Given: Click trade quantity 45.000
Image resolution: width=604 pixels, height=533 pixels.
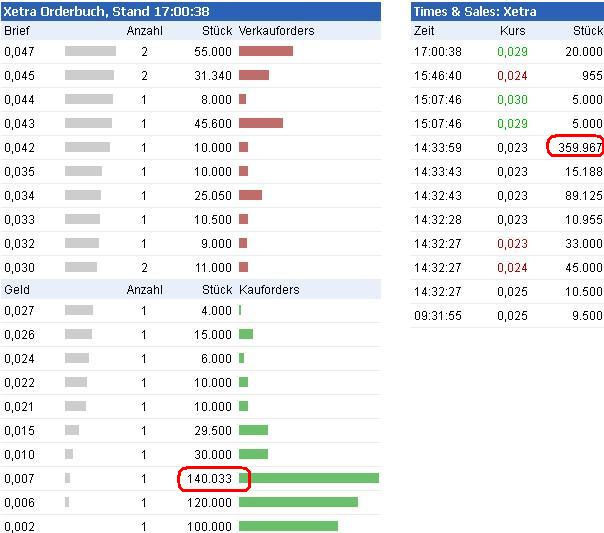Looking at the screenshot, I should (584, 267).
